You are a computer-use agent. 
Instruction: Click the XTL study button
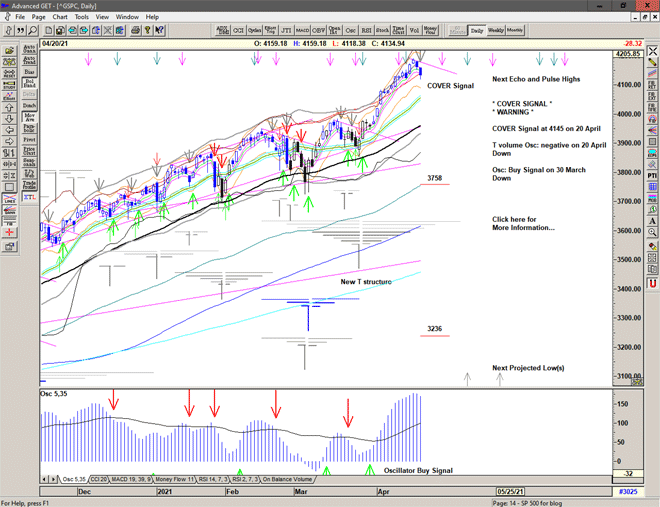point(28,199)
